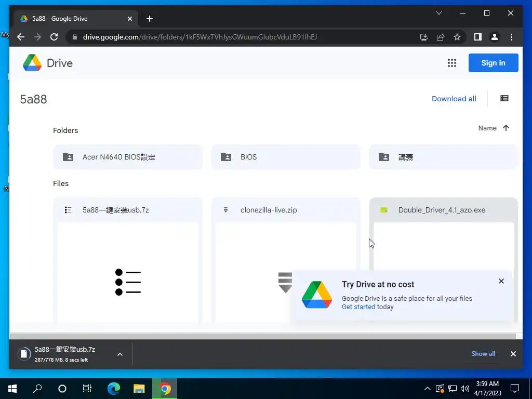Open Chrome side panel
Screen dimensions: 532x399
point(478,37)
